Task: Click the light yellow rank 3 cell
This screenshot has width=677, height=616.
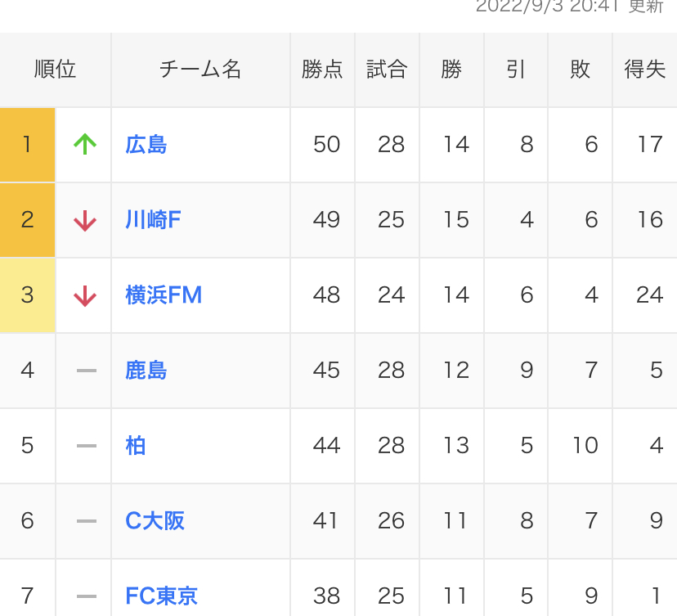Action: (x=28, y=295)
